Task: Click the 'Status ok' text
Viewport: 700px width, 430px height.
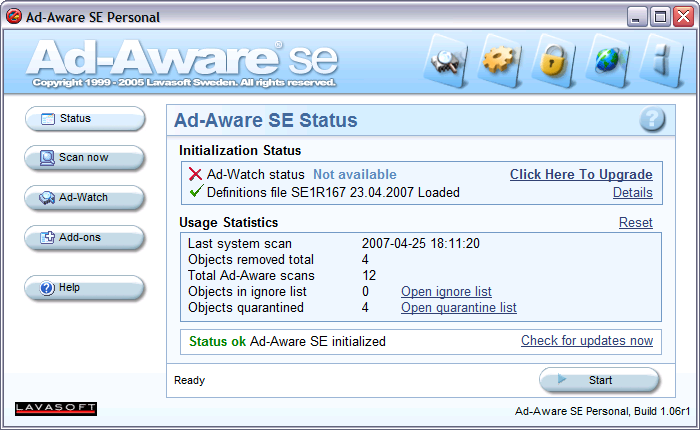Action: pyautogui.click(x=217, y=342)
